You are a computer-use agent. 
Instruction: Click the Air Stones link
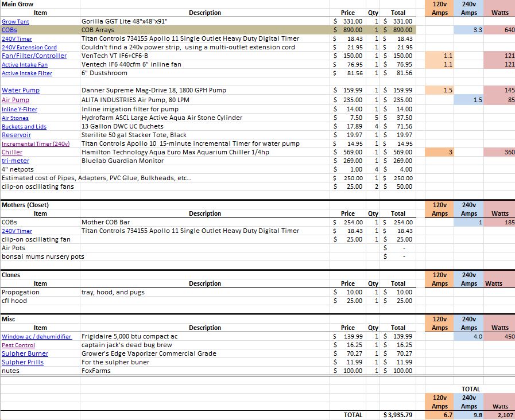click(15, 118)
